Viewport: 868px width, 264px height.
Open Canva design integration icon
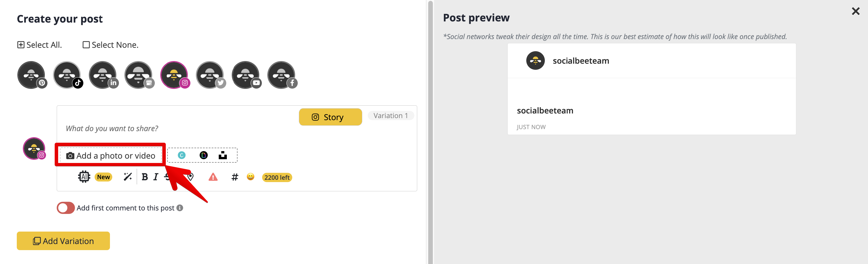[182, 155]
